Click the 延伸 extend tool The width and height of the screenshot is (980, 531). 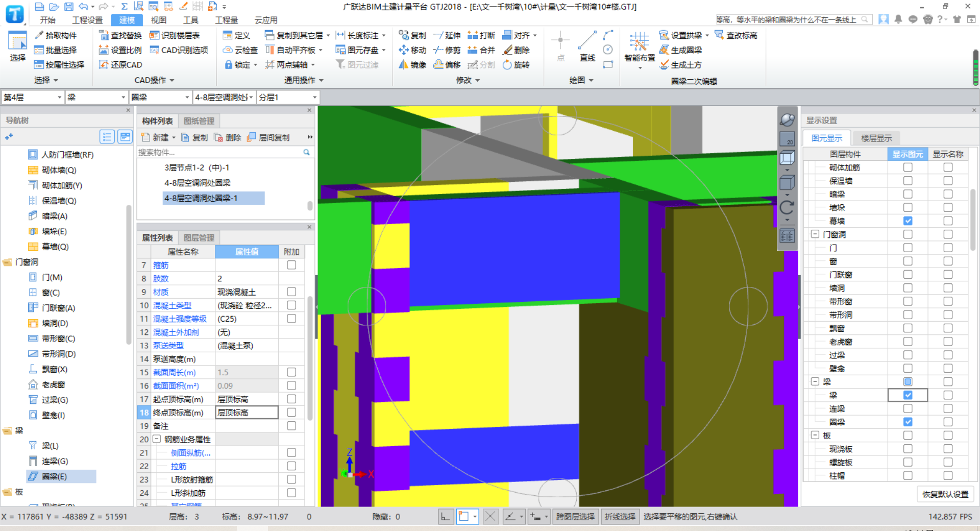(x=447, y=35)
